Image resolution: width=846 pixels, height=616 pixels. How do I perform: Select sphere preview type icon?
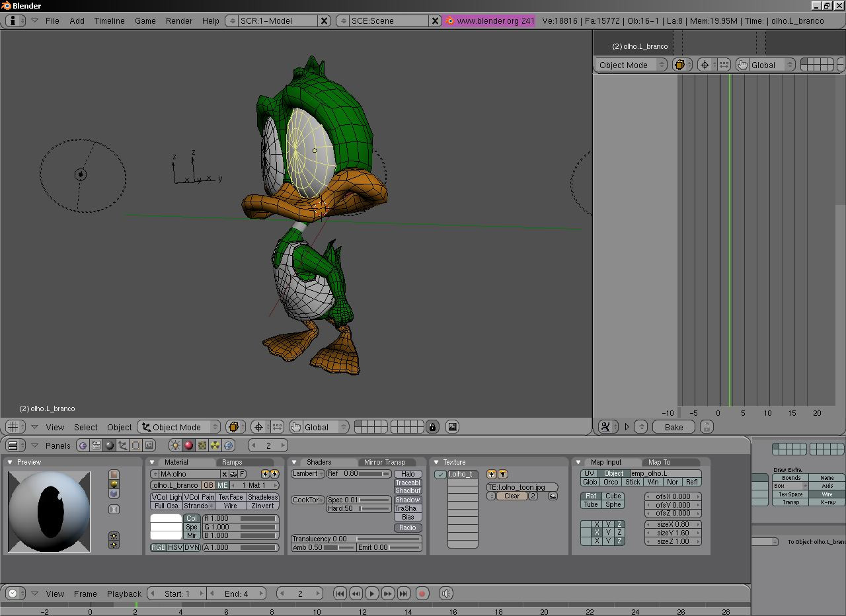tap(114, 484)
